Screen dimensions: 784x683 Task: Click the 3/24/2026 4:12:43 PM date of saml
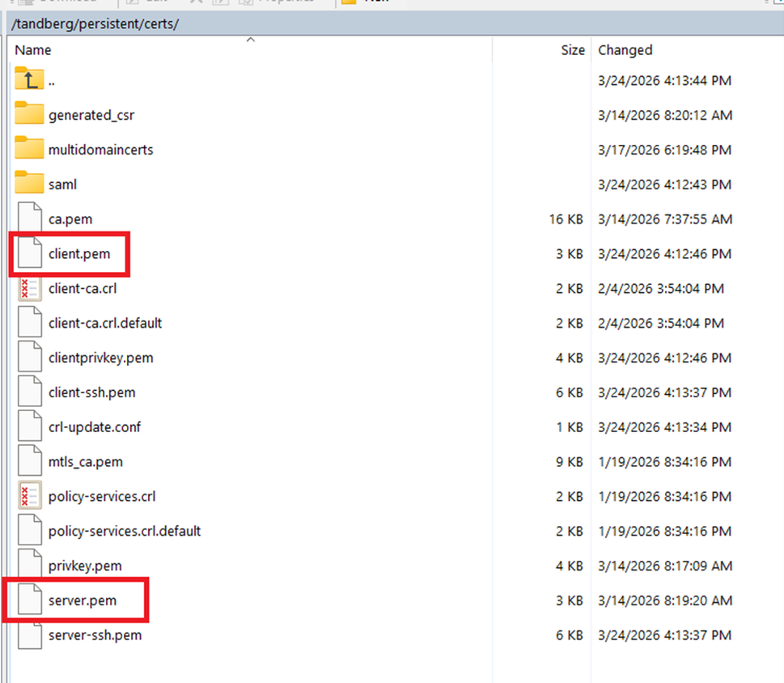click(664, 185)
